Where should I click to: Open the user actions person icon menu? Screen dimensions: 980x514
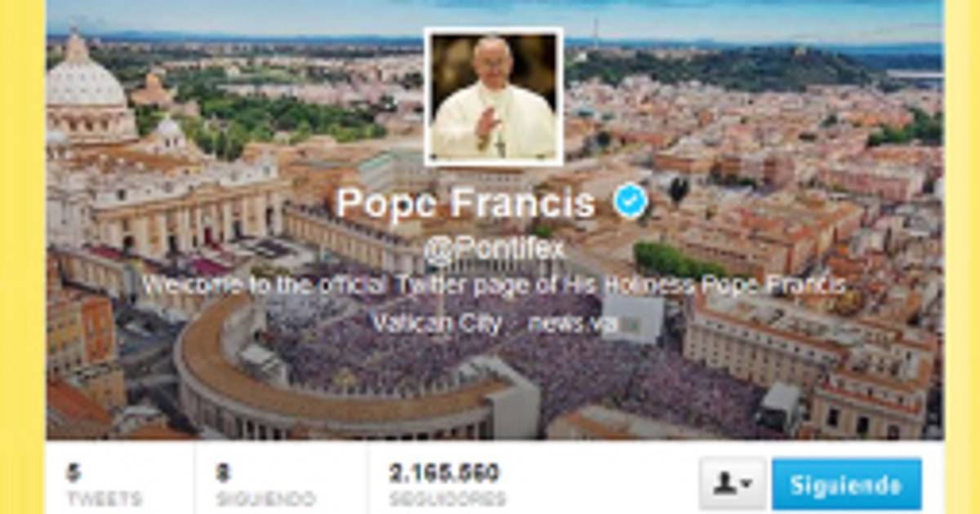733,484
